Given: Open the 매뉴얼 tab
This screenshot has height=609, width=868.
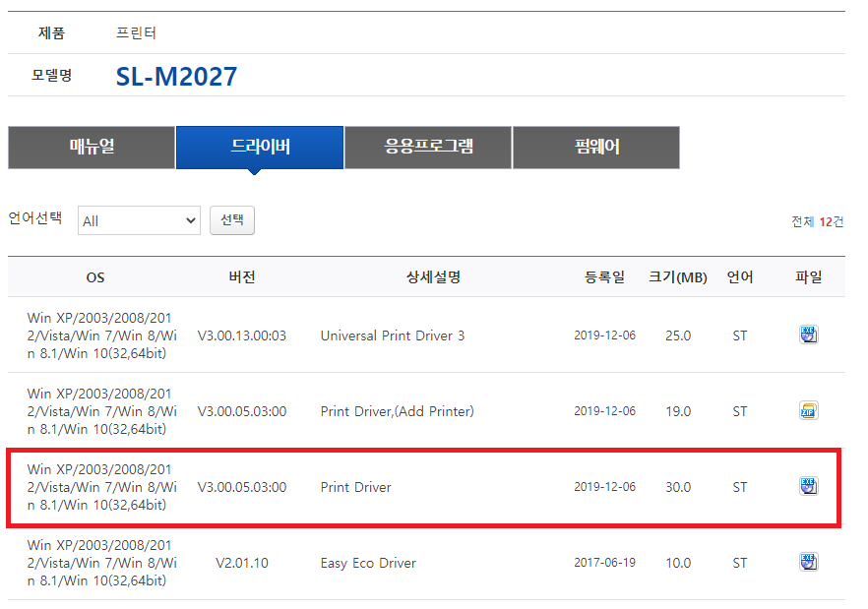Looking at the screenshot, I should (x=92, y=148).
